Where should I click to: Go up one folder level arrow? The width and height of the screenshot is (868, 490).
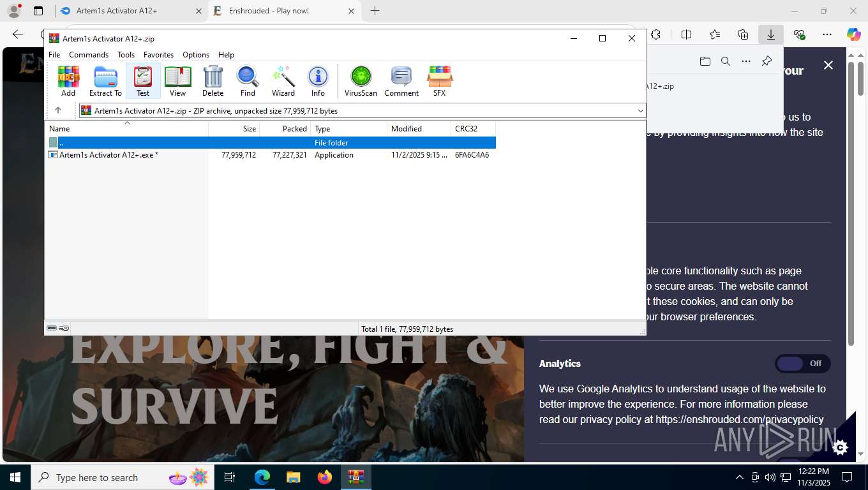(x=58, y=110)
